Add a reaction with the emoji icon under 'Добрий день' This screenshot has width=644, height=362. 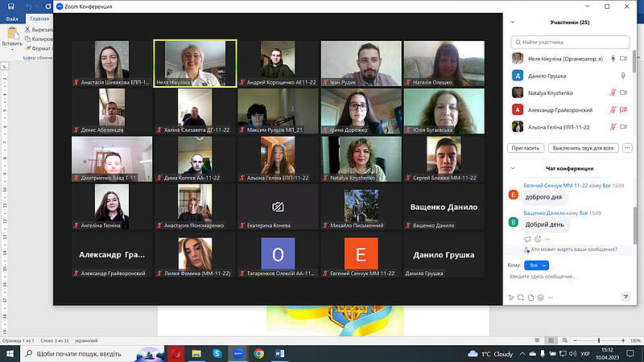[538, 239]
